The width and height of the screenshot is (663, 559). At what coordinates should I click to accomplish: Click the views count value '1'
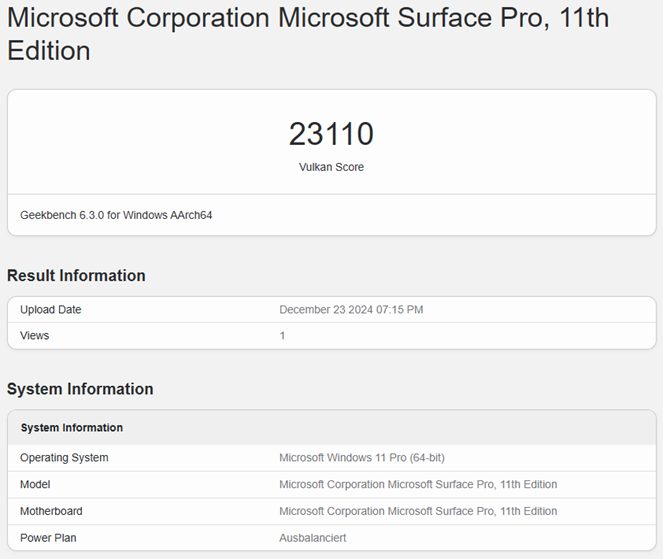pyautogui.click(x=282, y=336)
